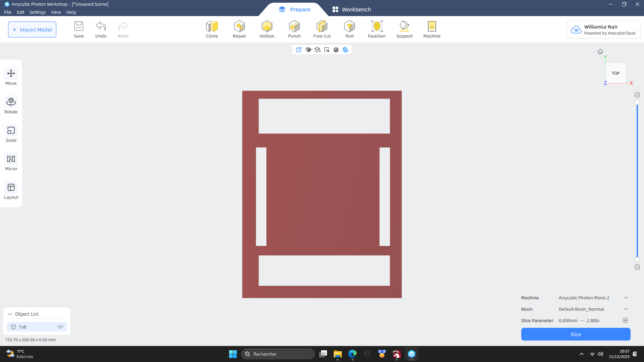
Task: Click the info-with-cursor selection icon
Action: point(327,50)
